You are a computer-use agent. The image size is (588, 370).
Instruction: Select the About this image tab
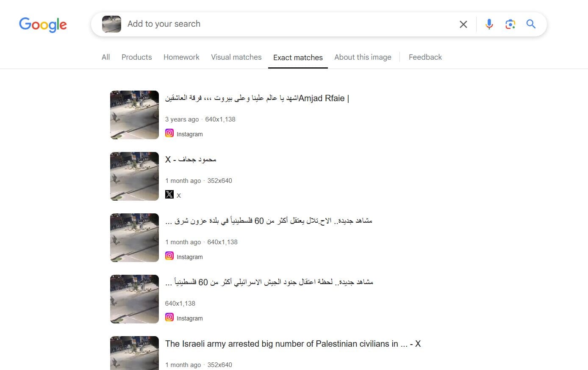tap(363, 57)
